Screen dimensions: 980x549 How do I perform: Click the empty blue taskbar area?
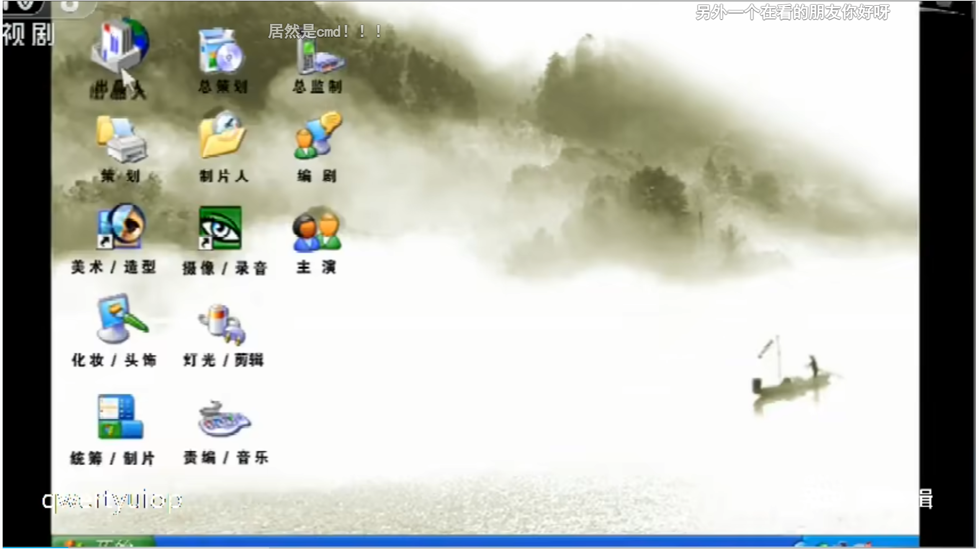[x=460, y=542]
